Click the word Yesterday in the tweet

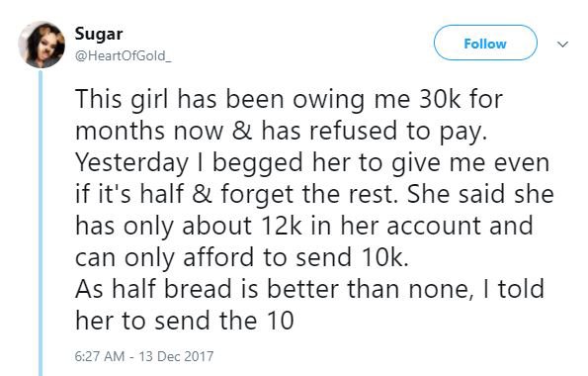(x=131, y=163)
